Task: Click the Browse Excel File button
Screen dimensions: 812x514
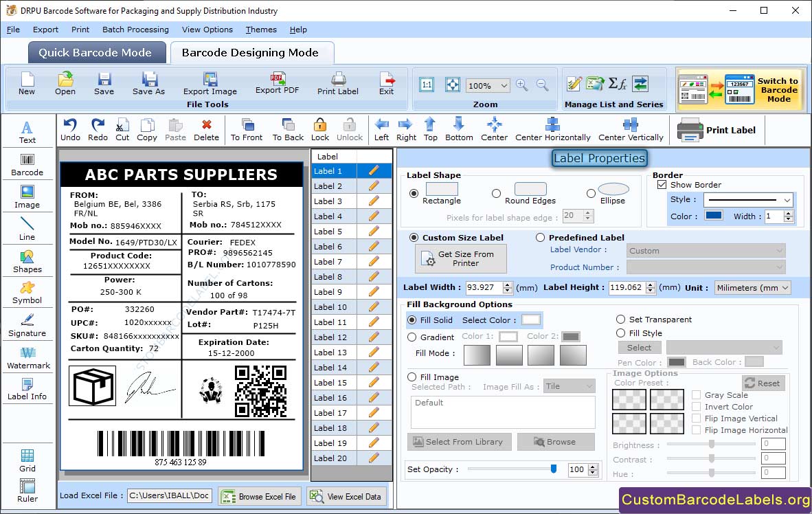Action: [x=260, y=496]
